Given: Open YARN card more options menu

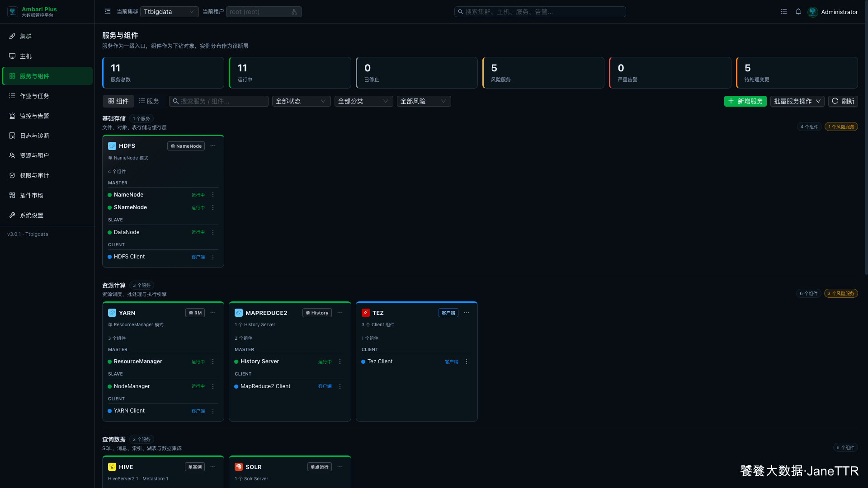Looking at the screenshot, I should pos(213,313).
